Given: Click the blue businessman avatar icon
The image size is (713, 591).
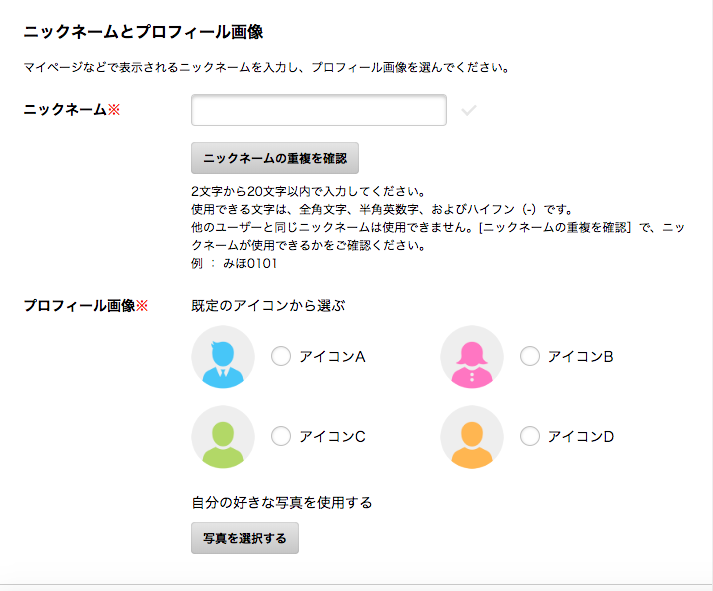Looking at the screenshot, I should (x=223, y=357).
